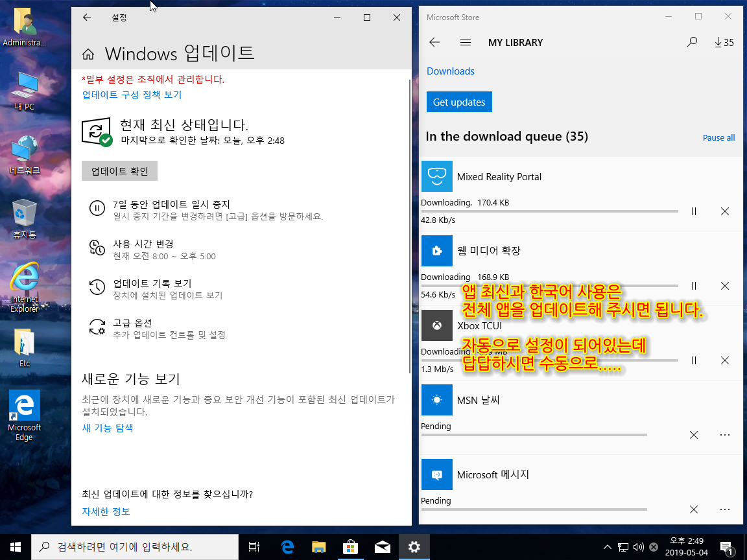This screenshot has width=747, height=560.
Task: Open more options for Microsoft 메시지
Action: [724, 509]
